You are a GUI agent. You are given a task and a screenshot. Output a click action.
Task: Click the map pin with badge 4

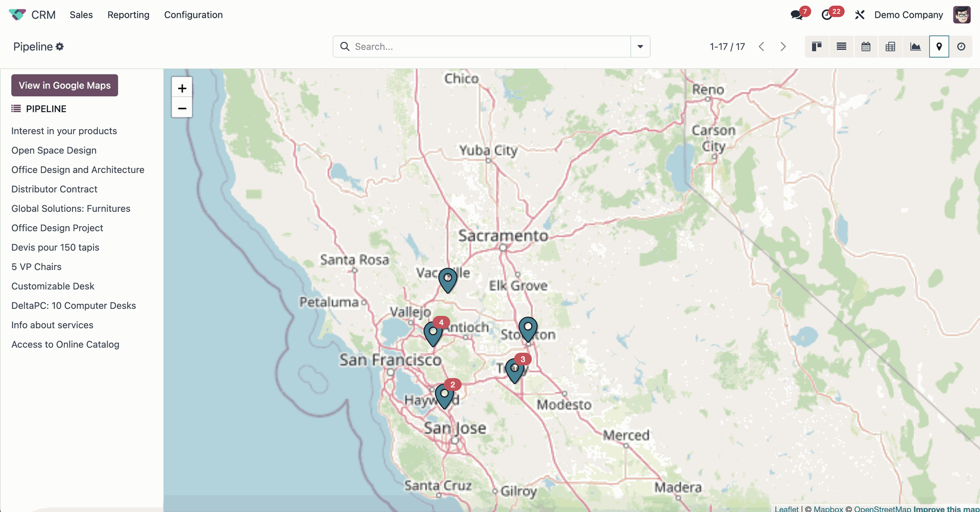pyautogui.click(x=433, y=333)
